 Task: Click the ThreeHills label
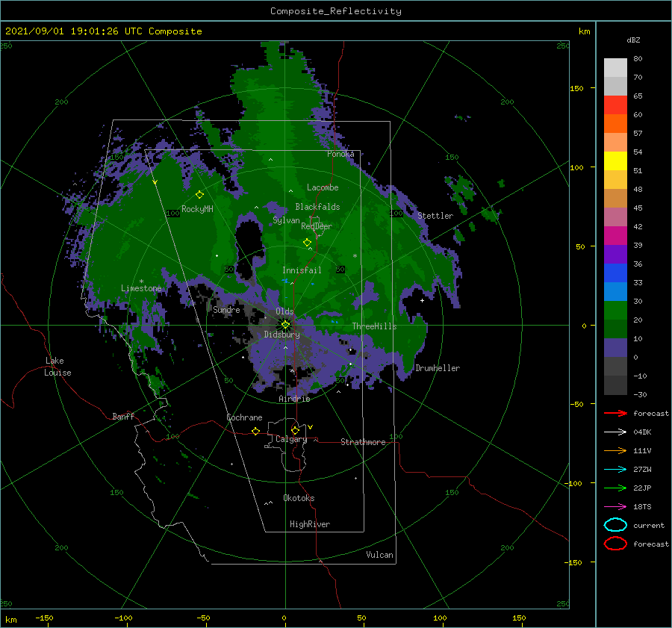[x=374, y=326]
